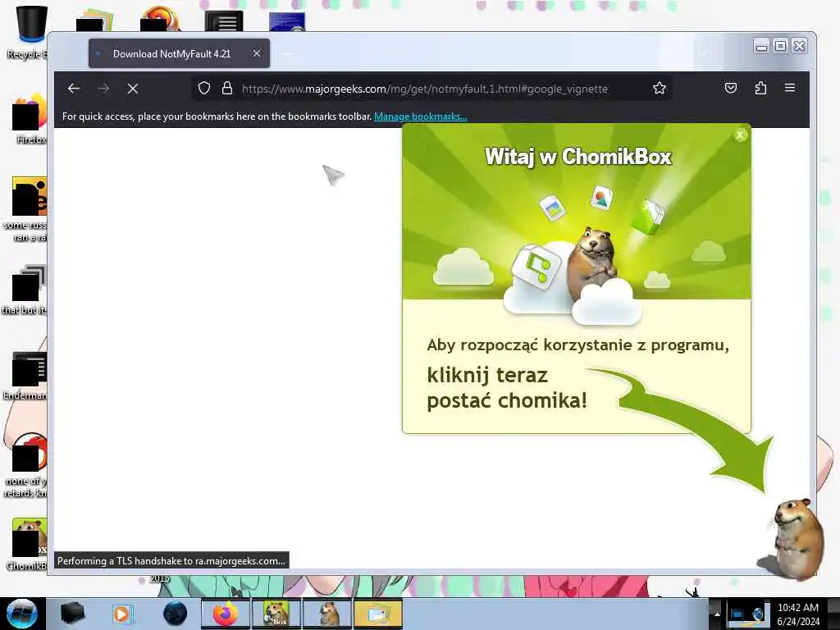Close the Witaj w ChomikBox popup
The image size is (840, 630).
click(740, 135)
